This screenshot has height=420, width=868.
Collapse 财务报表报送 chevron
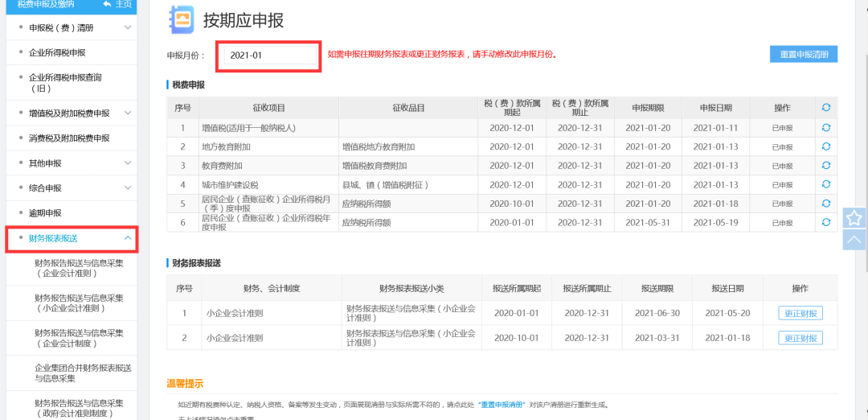128,238
